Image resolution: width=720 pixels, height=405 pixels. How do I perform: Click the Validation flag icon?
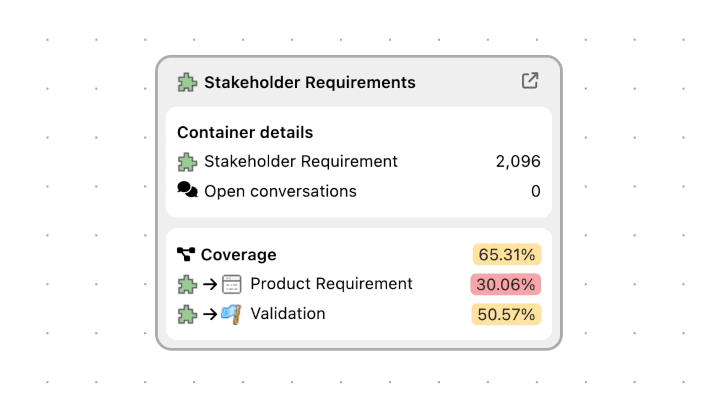point(232,314)
